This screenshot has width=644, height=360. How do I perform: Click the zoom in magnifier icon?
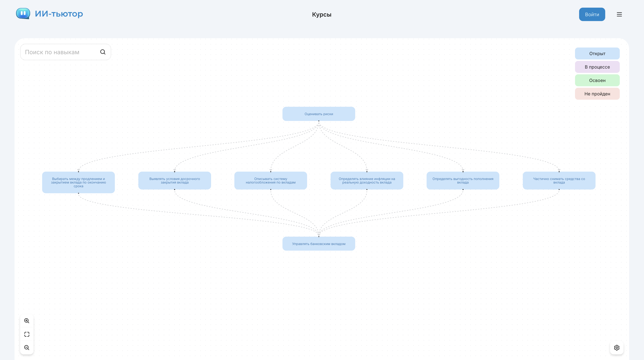[x=27, y=321]
